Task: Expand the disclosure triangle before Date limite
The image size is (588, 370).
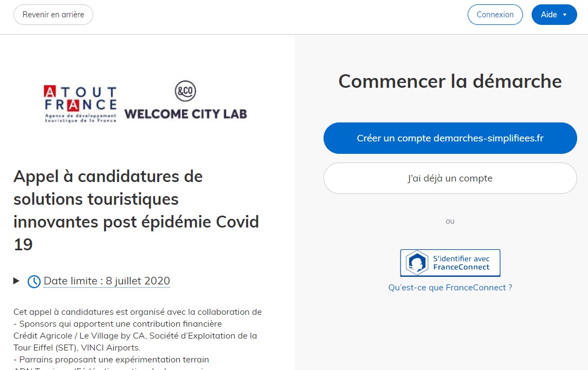Action: click(16, 281)
